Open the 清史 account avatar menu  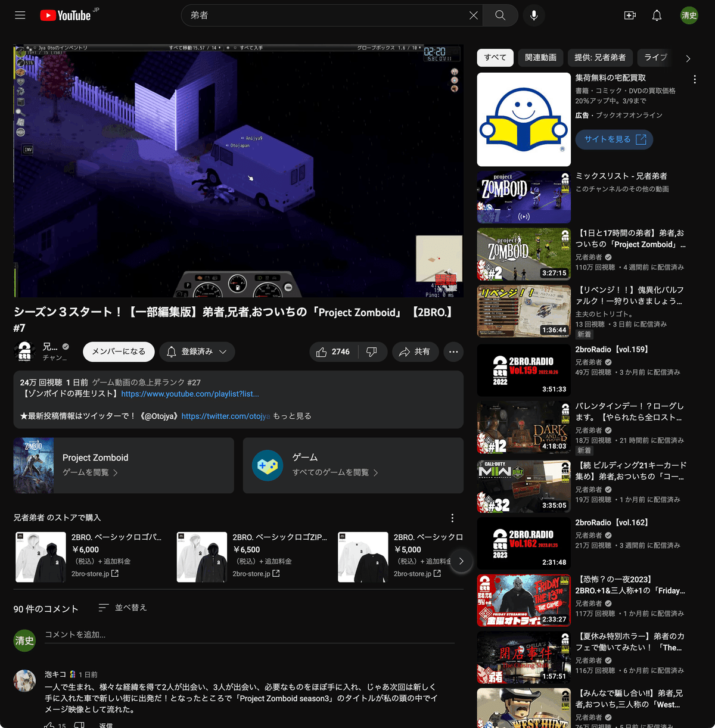point(689,15)
